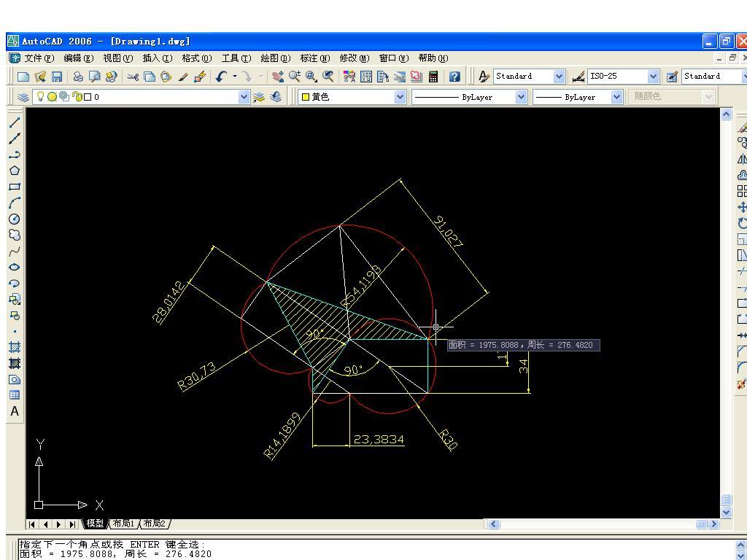Screen dimensions: 747x560
Task: Select the Multiline Text tool
Action: coord(15,411)
